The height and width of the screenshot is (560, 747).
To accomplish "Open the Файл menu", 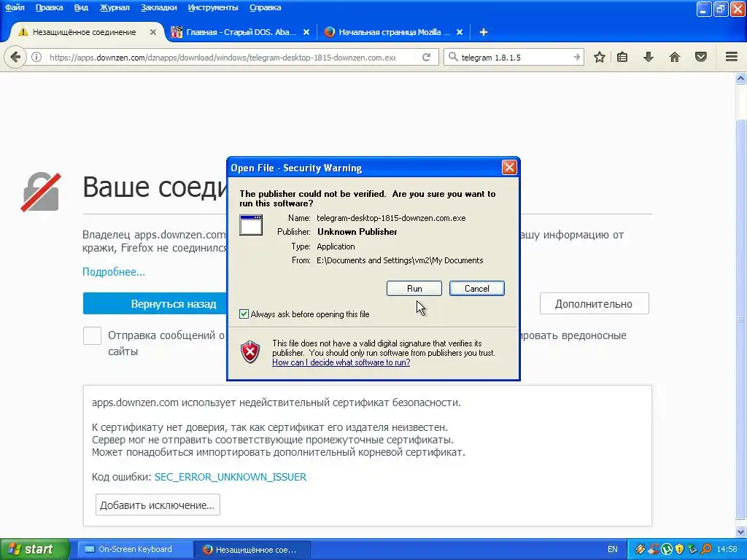I will point(15,7).
